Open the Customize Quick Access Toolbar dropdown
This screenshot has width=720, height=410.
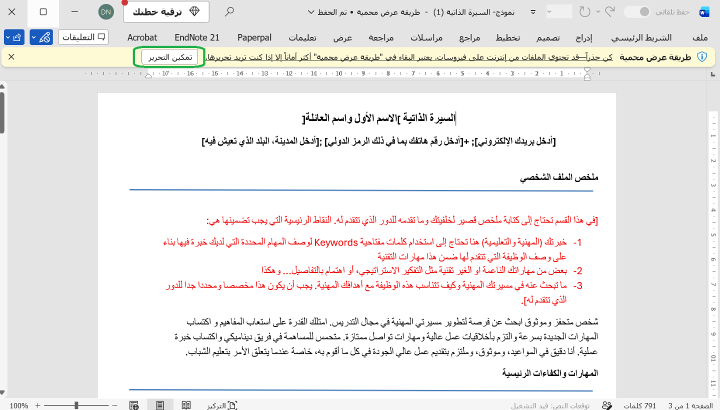533,12
